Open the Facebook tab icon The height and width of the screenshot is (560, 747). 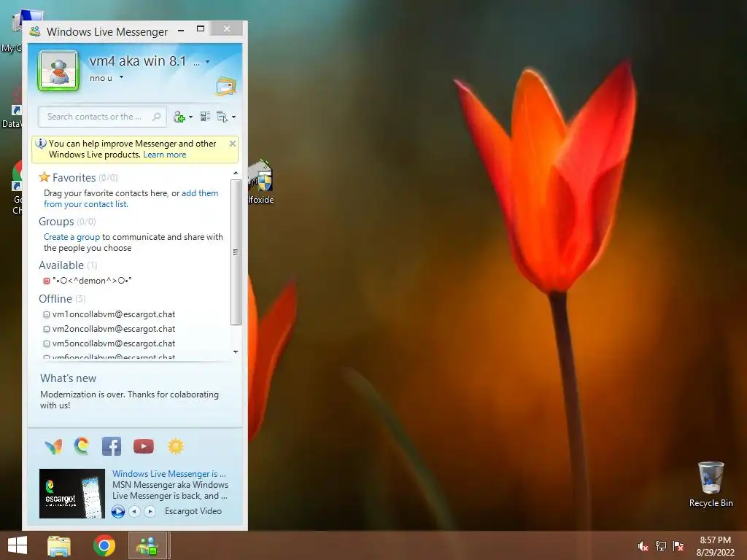(x=112, y=447)
